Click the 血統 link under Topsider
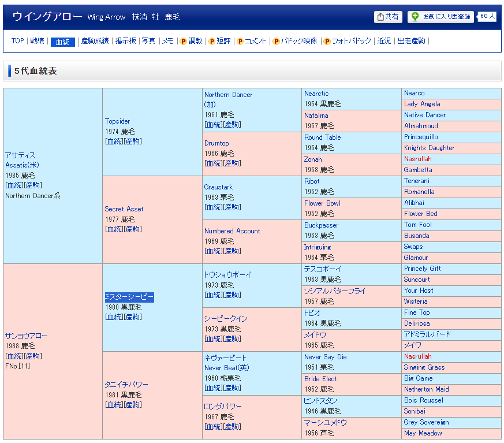The width and height of the screenshot is (504, 443). pos(114,142)
